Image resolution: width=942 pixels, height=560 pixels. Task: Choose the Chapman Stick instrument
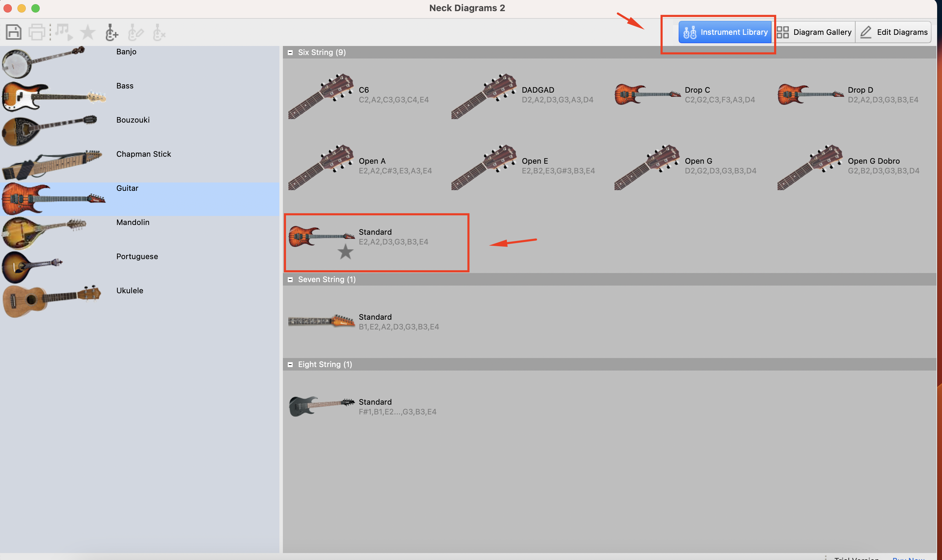tap(140, 165)
